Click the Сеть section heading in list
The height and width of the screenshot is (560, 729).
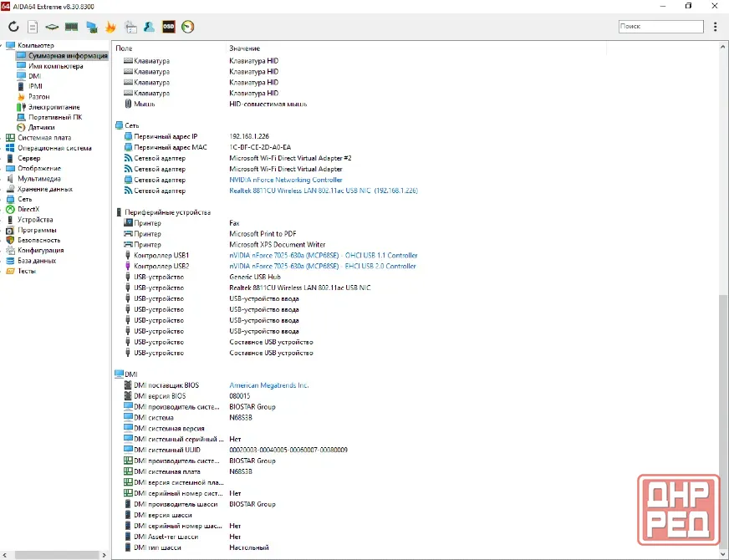tap(131, 125)
